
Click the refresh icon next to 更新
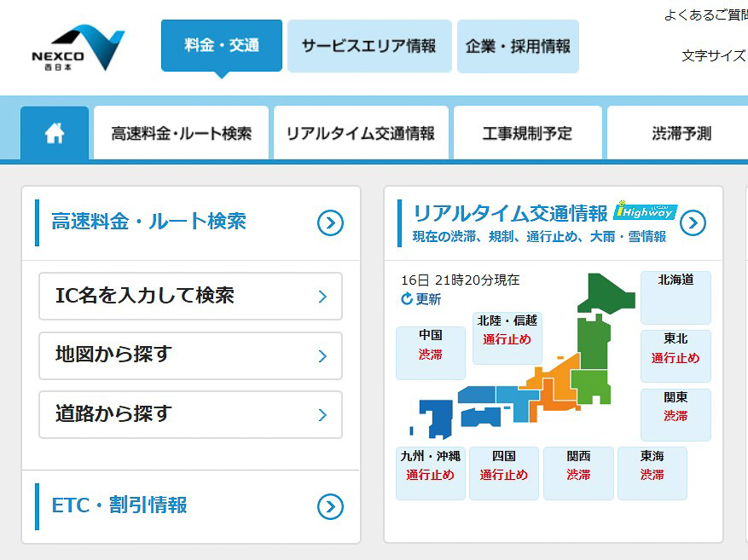coord(407,299)
